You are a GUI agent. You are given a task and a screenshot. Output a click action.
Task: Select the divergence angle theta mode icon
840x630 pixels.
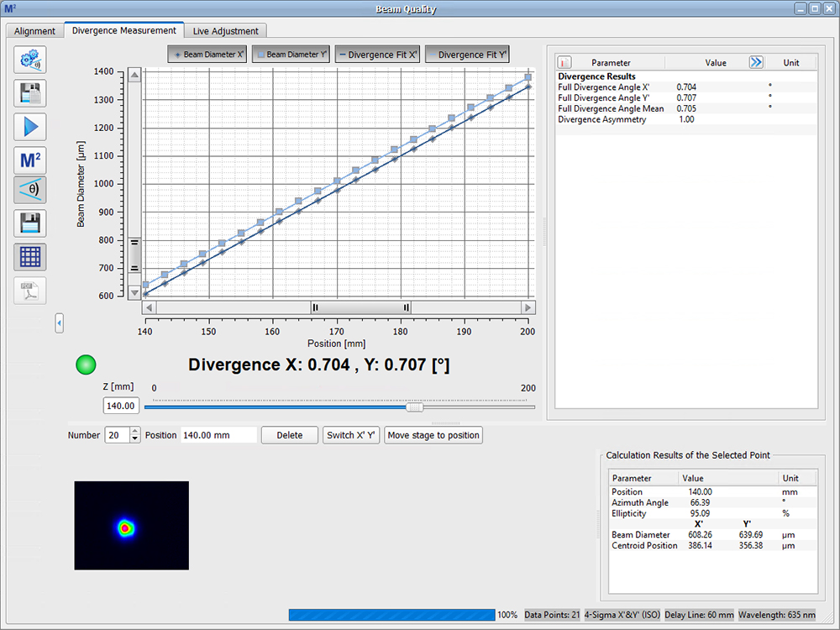[30, 190]
